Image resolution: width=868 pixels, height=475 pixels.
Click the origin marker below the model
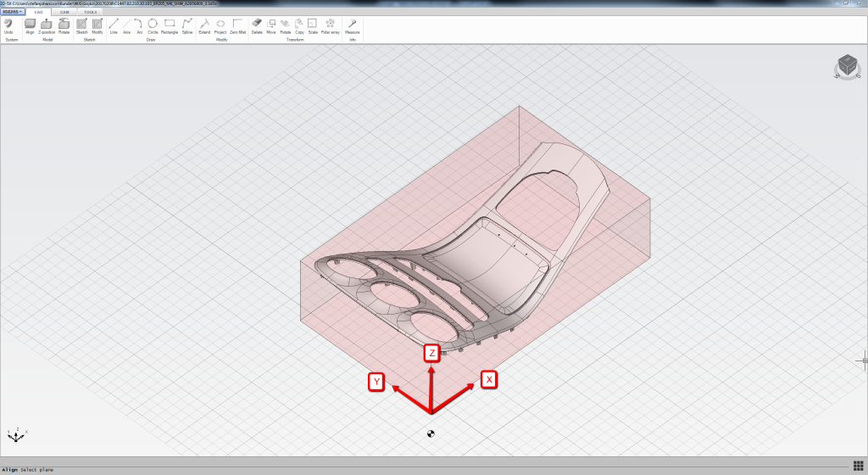coord(431,433)
